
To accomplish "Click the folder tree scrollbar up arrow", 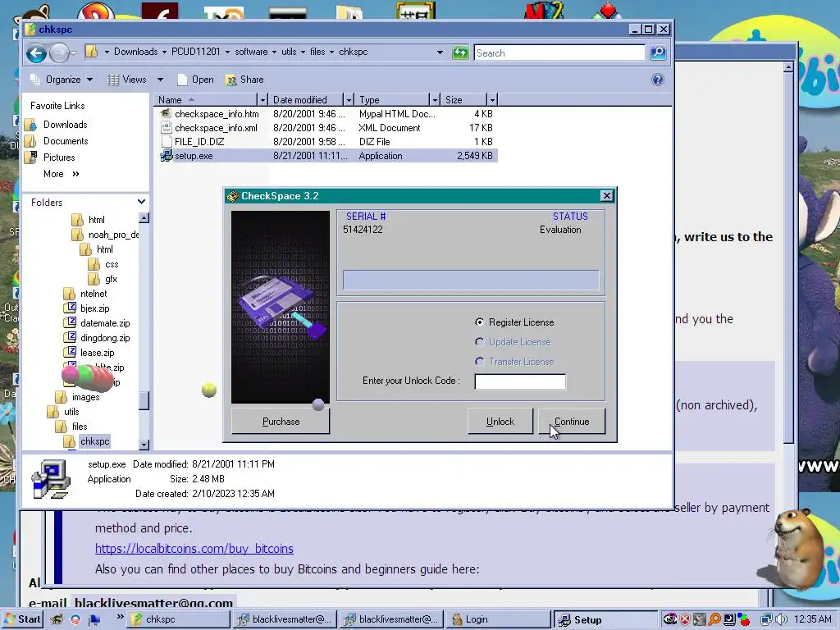I will (144, 218).
